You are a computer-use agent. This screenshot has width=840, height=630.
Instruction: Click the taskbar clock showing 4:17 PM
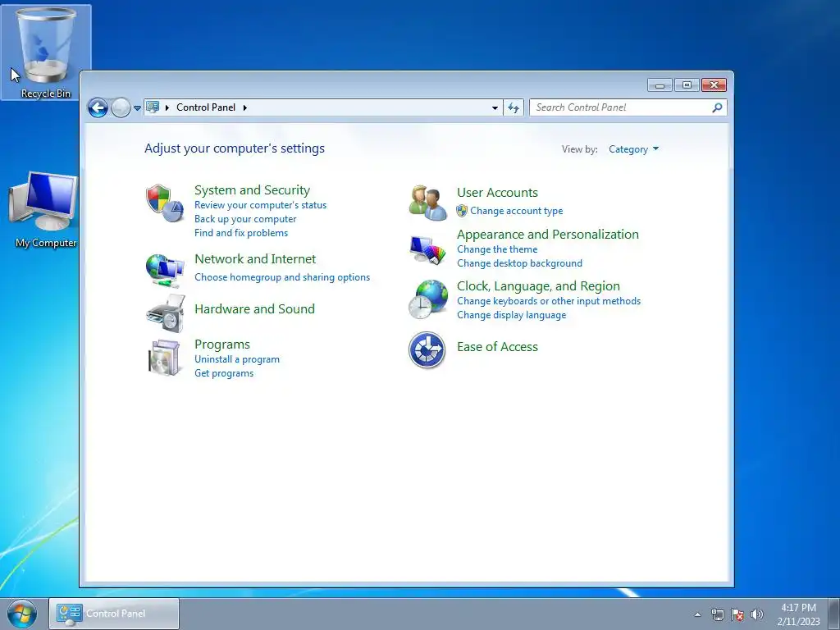tap(798, 614)
